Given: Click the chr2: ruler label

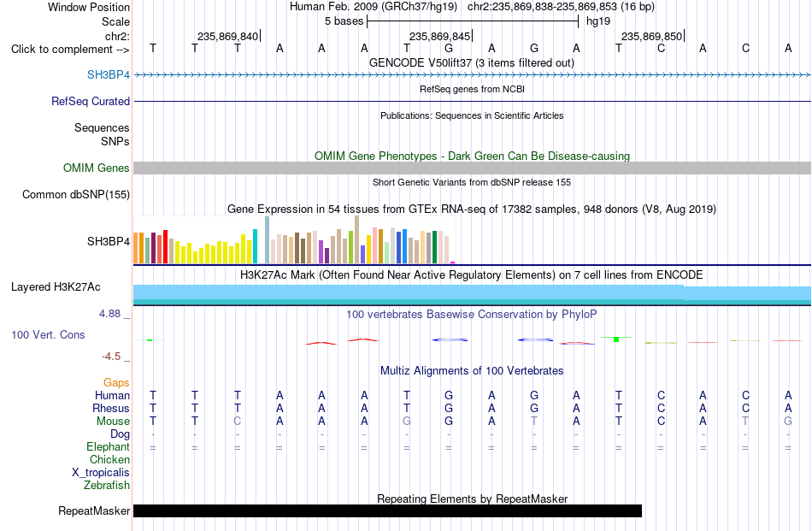Looking at the screenshot, I should tap(117, 36).
